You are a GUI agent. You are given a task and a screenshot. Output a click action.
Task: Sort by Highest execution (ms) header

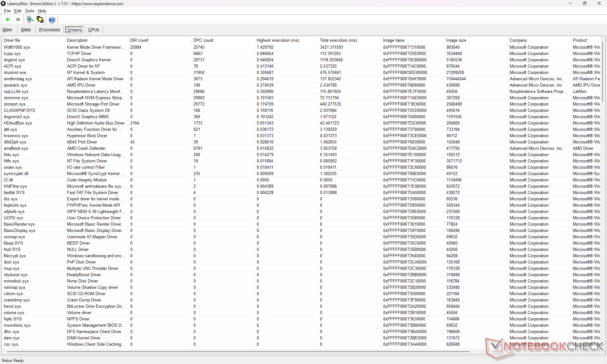[x=278, y=40]
